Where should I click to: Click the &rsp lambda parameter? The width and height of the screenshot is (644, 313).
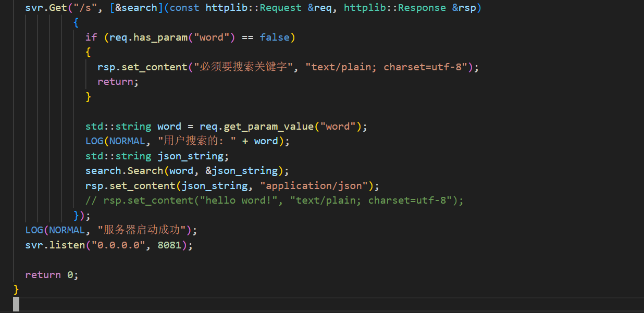click(464, 8)
